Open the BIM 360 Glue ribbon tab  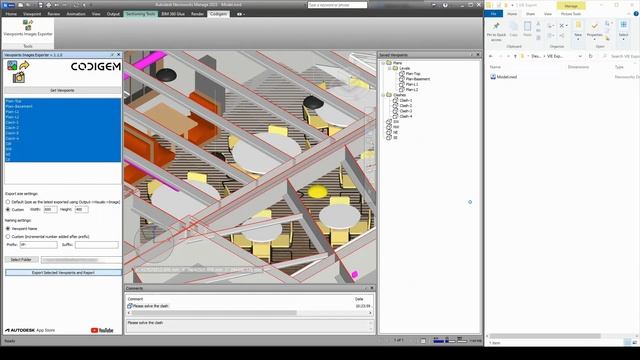tap(173, 14)
